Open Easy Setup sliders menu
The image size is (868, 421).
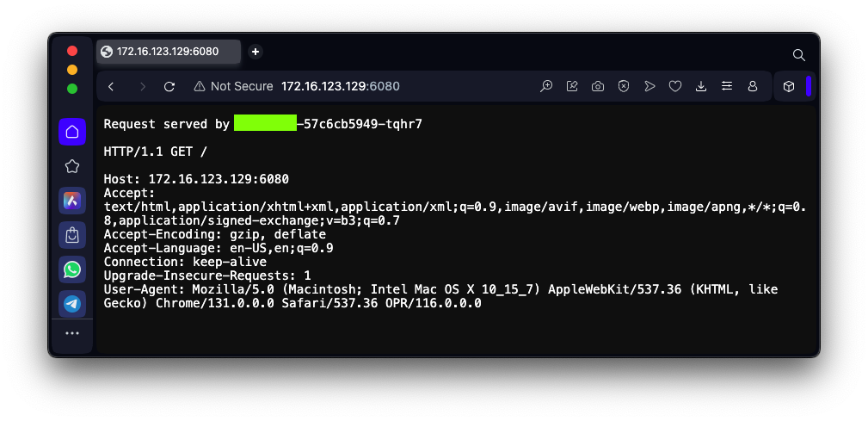point(727,86)
